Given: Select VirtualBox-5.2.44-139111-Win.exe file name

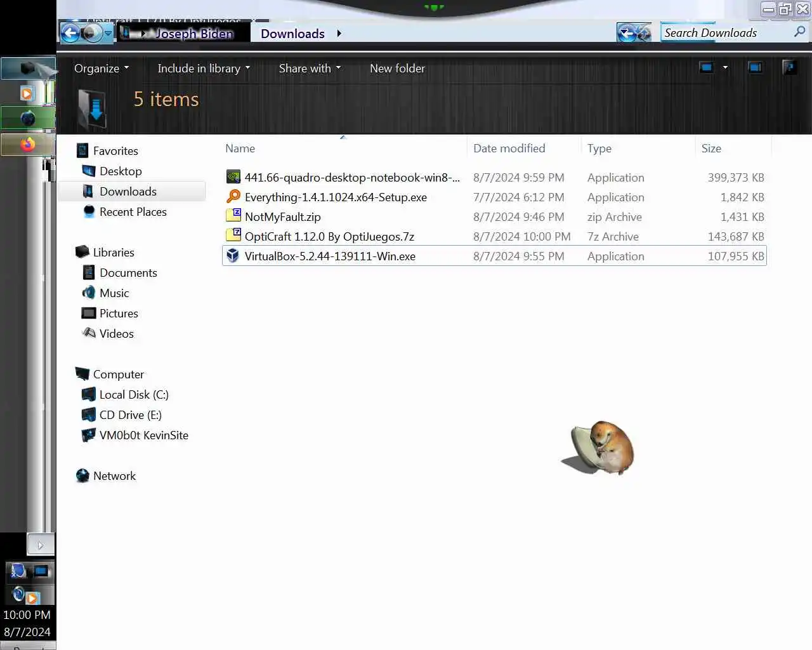Looking at the screenshot, I should click(x=330, y=256).
